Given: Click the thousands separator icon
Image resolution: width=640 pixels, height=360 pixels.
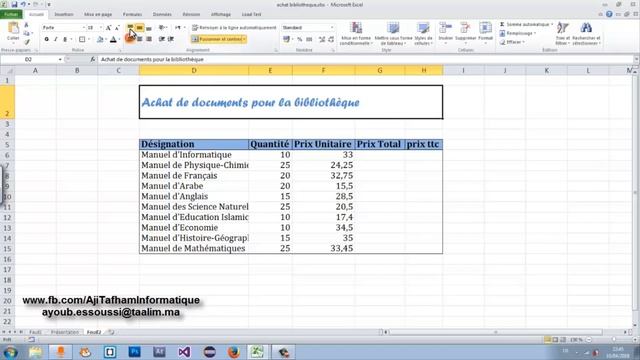Looking at the screenshot, I should [309, 39].
